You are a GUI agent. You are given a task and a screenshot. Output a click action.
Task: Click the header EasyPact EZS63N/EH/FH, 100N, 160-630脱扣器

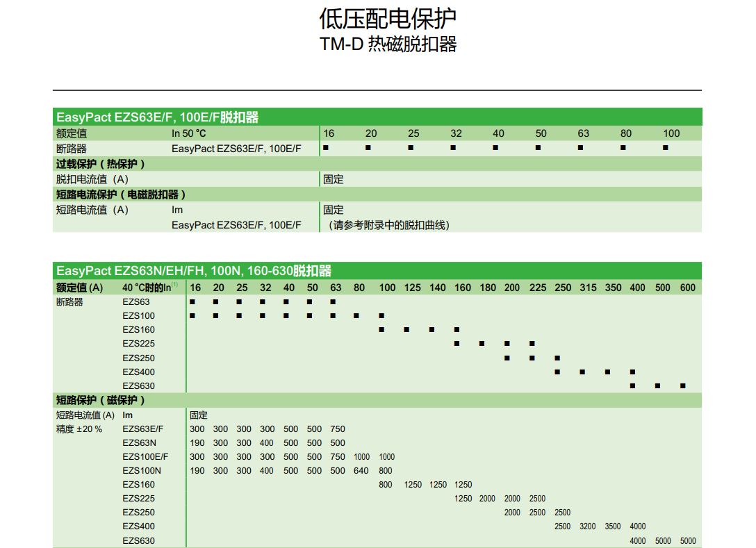pos(194,271)
